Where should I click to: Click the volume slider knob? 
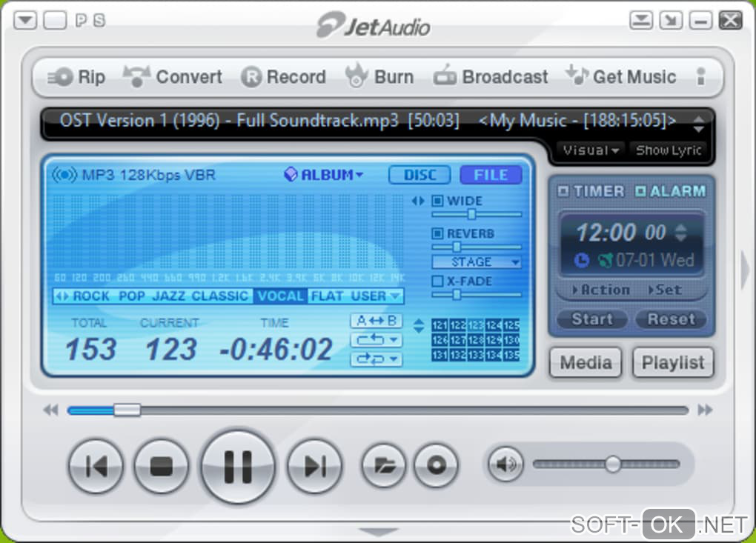(x=613, y=464)
